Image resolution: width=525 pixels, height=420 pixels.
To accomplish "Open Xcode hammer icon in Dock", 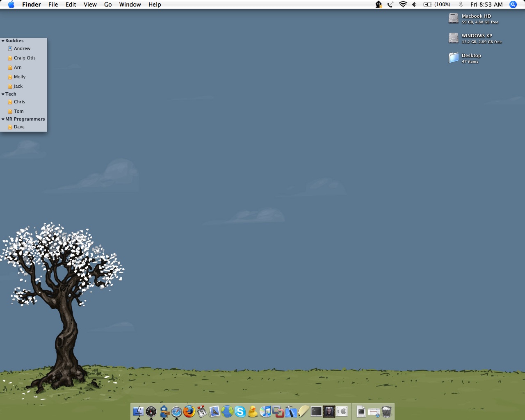I will point(291,411).
